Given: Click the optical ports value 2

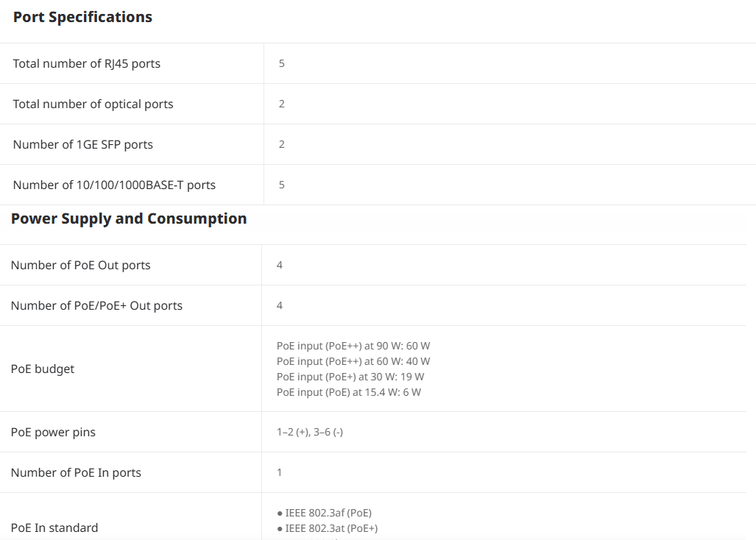Looking at the screenshot, I should tap(282, 104).
